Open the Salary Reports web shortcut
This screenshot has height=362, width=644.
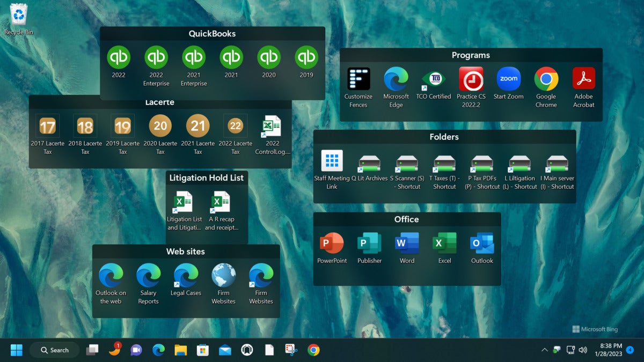[148, 276]
